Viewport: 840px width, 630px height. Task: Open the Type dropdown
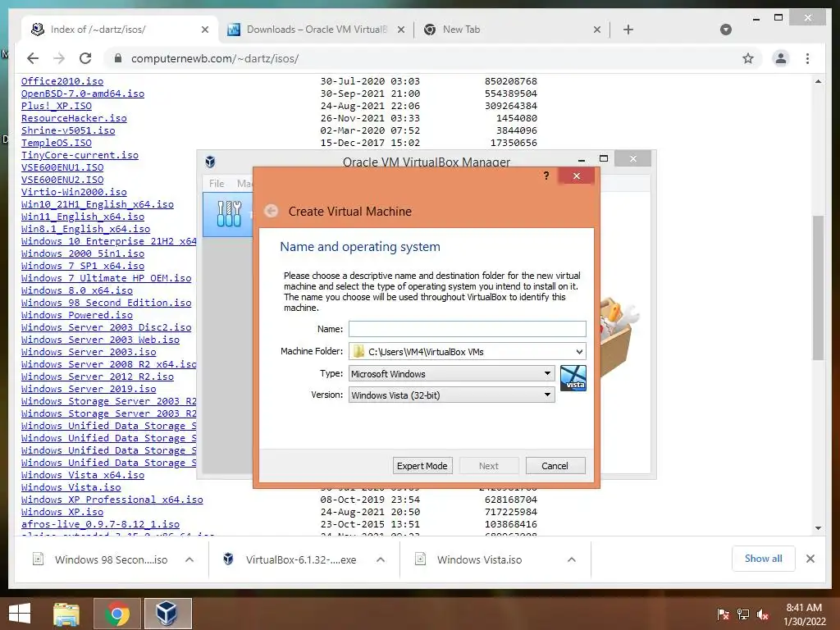point(452,373)
